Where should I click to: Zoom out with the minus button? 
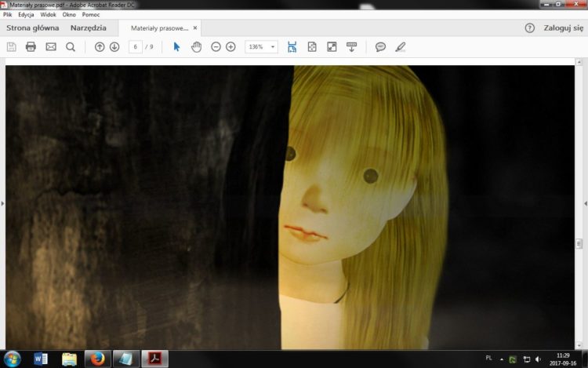click(x=216, y=47)
